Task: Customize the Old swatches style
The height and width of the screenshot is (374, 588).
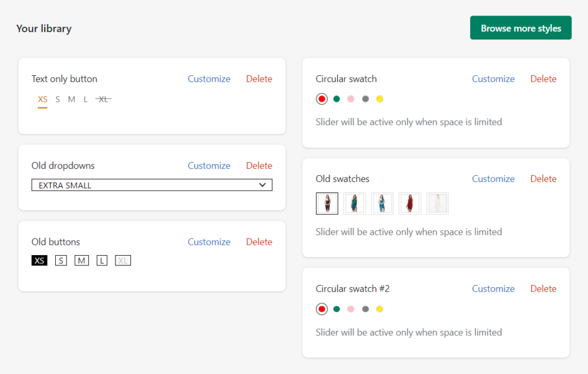Action: click(x=493, y=179)
